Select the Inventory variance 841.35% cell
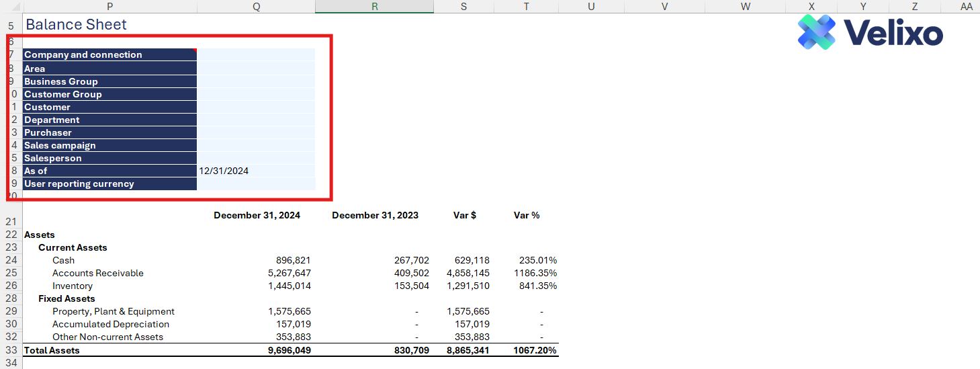This screenshot has width=980, height=369. coord(527,286)
